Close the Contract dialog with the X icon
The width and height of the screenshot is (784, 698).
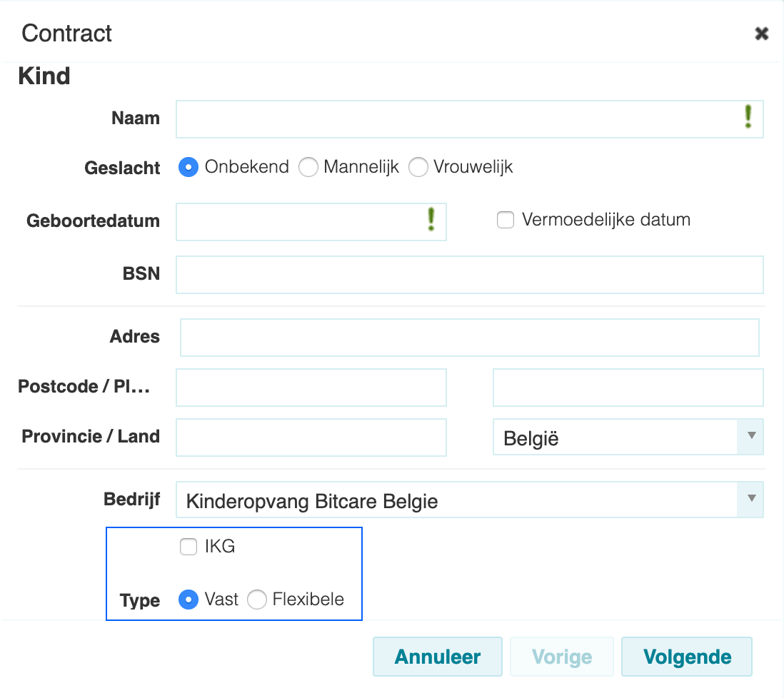pos(761,34)
